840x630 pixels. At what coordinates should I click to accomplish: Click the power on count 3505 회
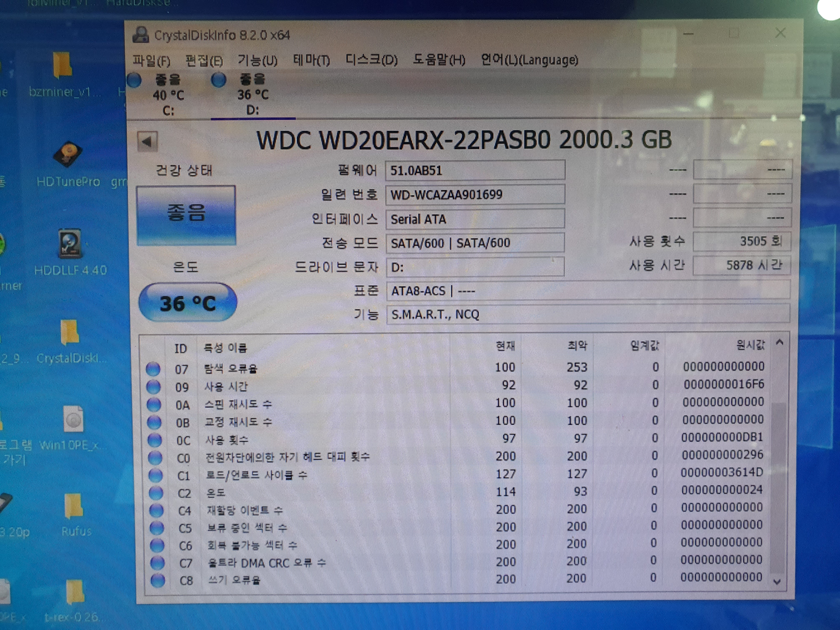[742, 241]
